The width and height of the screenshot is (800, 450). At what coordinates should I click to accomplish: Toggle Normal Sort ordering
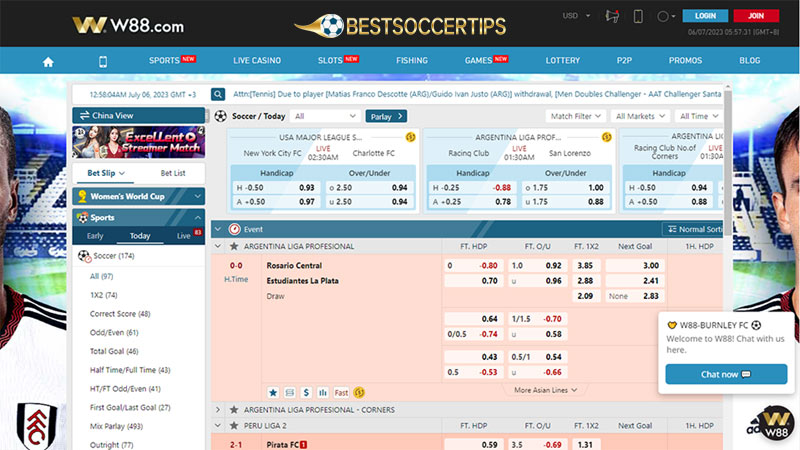tap(693, 229)
